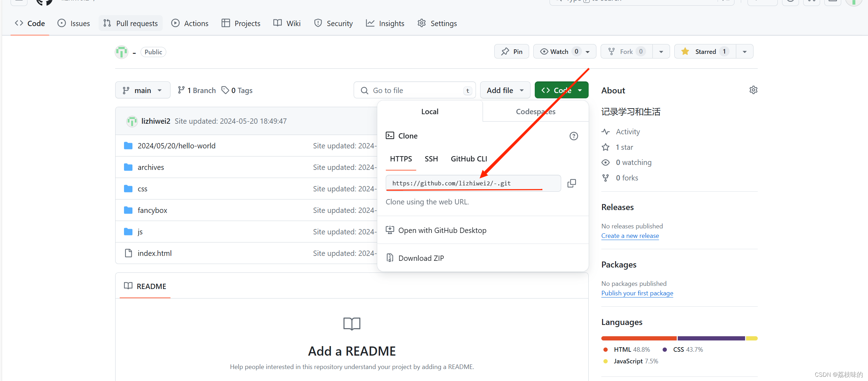This screenshot has height=381, width=868.
Task: Open the main branch selector
Action: point(143,90)
